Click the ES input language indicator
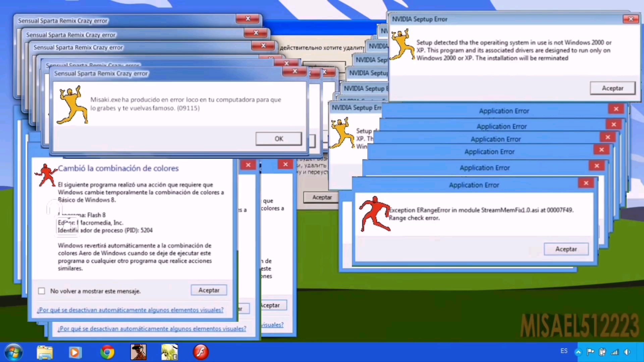 (564, 351)
